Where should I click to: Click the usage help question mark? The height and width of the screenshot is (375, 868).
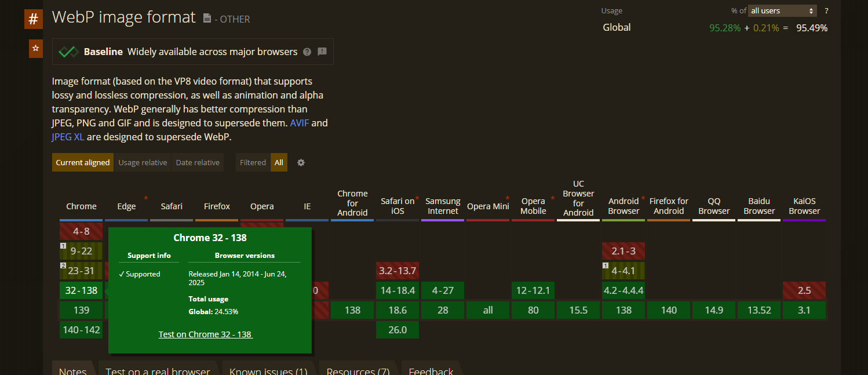(826, 10)
